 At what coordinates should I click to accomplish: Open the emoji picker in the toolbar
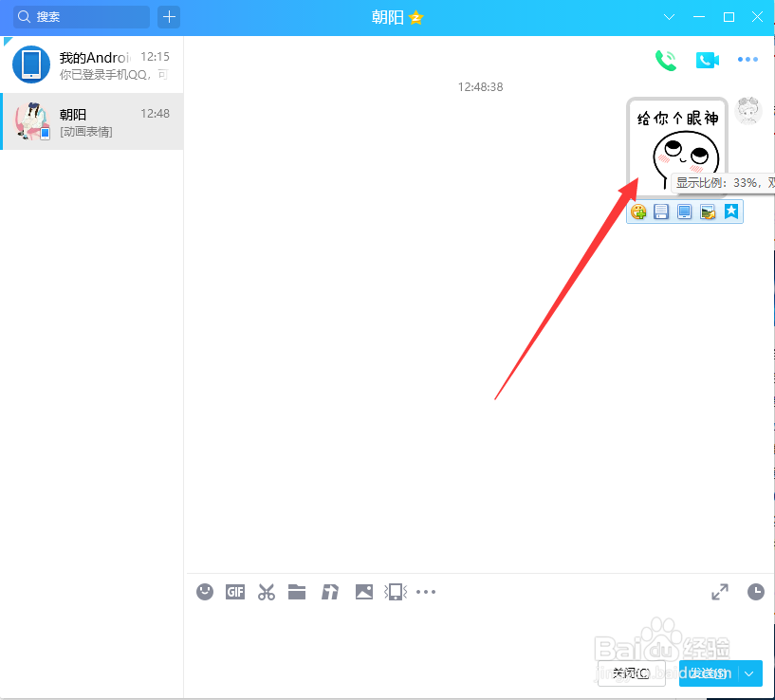[x=205, y=592]
